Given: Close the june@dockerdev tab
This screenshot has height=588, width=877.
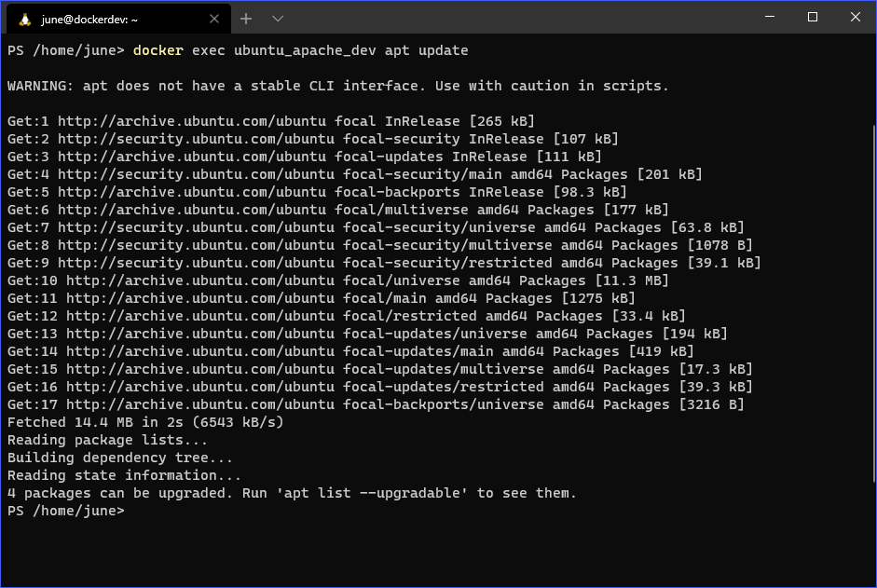Looking at the screenshot, I should (x=214, y=19).
